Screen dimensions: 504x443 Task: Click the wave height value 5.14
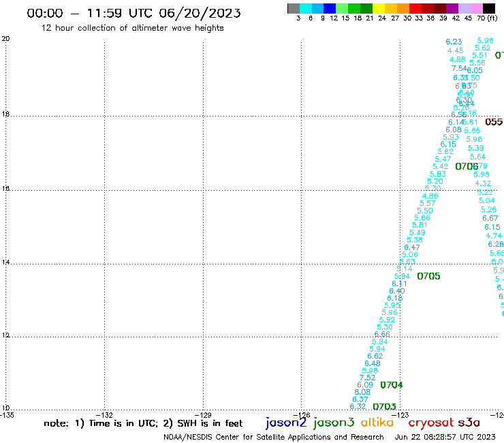tap(405, 269)
